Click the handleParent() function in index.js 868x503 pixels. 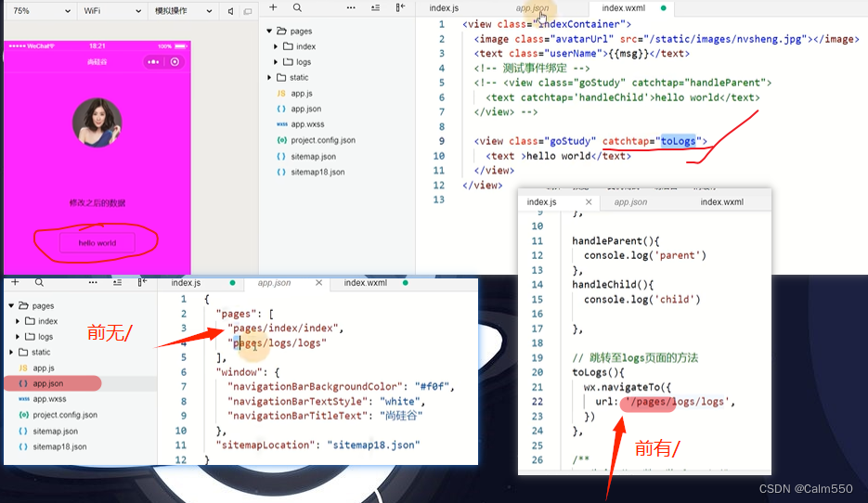pos(615,240)
